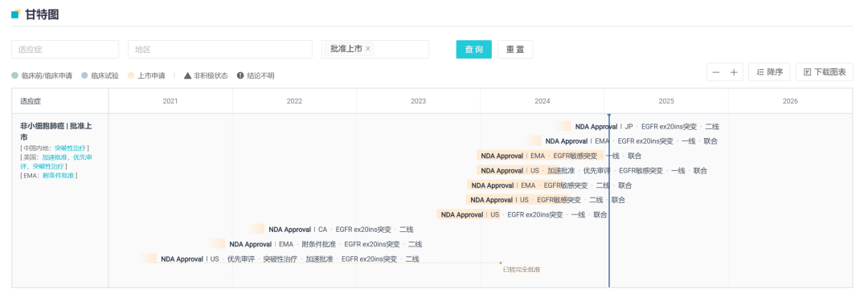
Task: Remove the 批准上市 filter tag
Action: point(367,49)
